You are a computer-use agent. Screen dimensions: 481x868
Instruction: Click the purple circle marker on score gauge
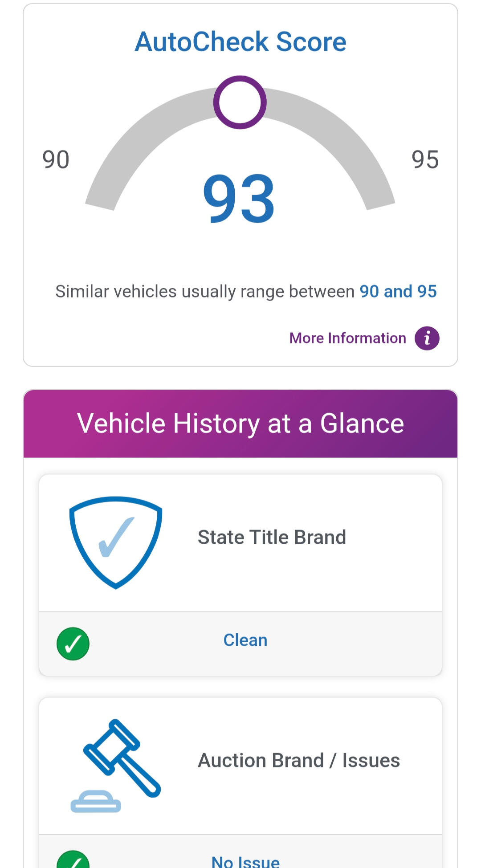pyautogui.click(x=240, y=102)
